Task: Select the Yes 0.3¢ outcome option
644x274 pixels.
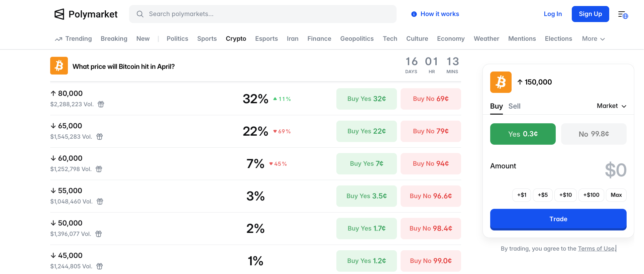Action: point(523,134)
